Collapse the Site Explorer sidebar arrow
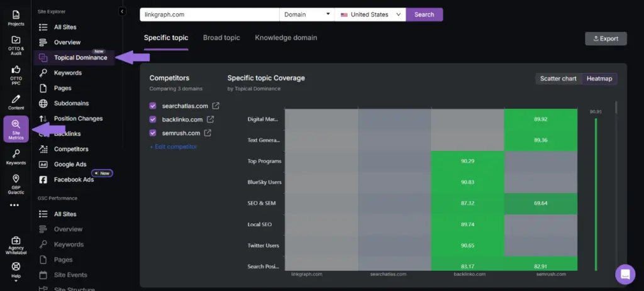Image resolution: width=644 pixels, height=291 pixels. pyautogui.click(x=122, y=11)
